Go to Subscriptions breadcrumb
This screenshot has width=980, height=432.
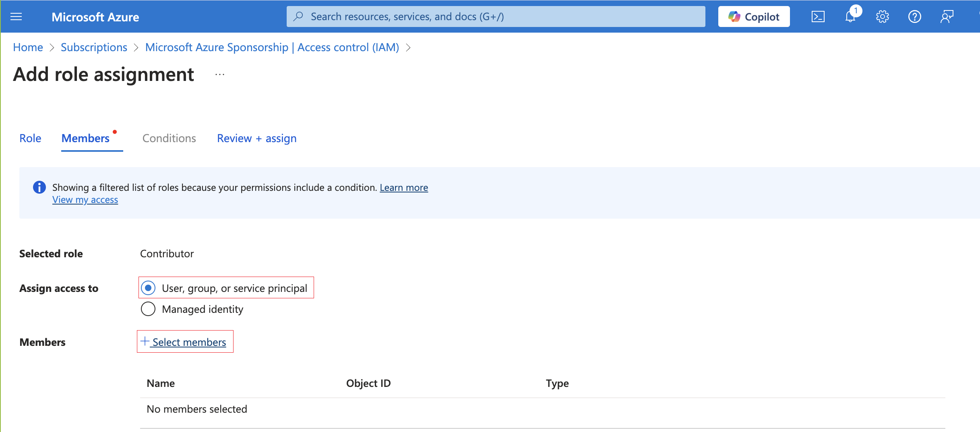(94, 47)
